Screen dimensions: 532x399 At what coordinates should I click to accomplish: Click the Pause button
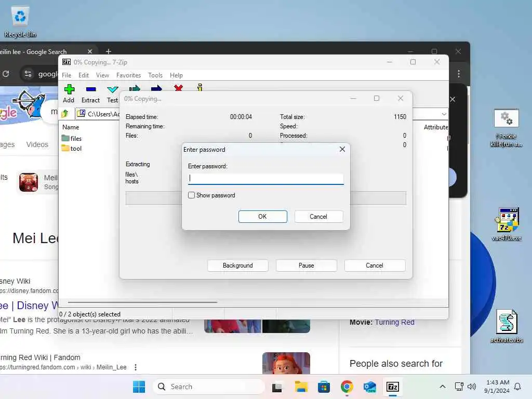tap(307, 265)
